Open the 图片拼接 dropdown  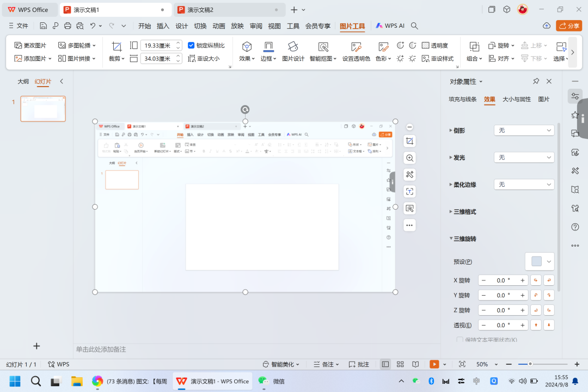[77, 58]
